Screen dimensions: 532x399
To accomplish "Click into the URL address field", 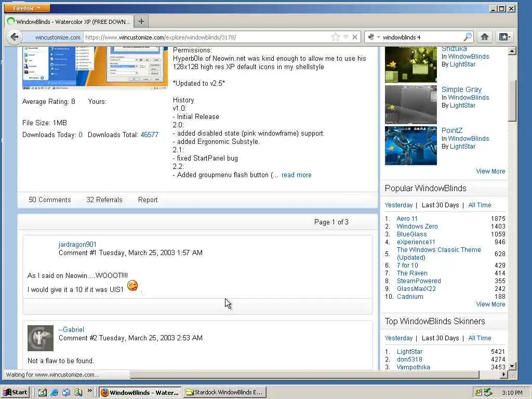I will 207,37.
